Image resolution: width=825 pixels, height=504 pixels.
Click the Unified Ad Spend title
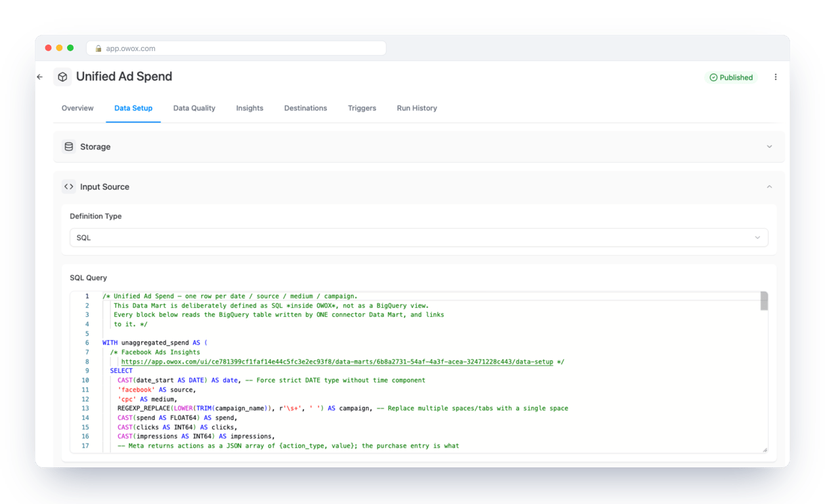124,77
